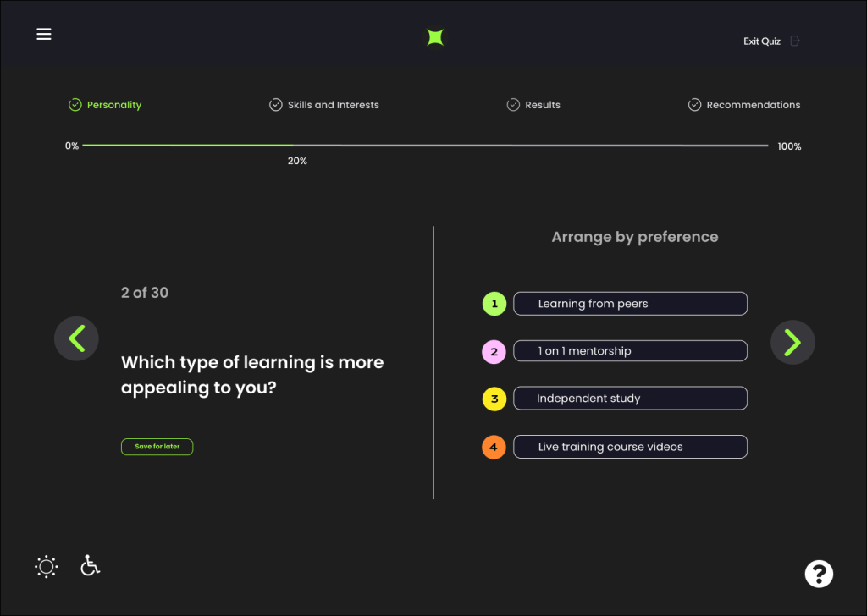Click the Exit Quiz link
Screen dimensions: 867x616
point(761,41)
